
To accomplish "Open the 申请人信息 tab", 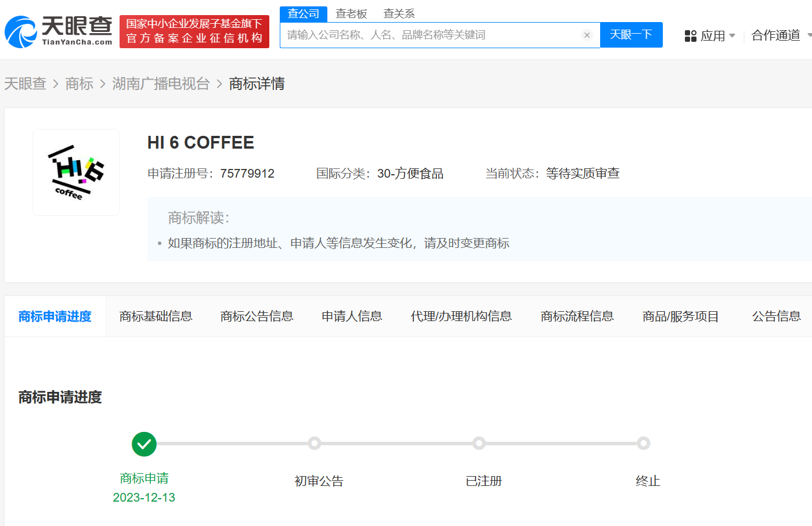I will [x=352, y=316].
